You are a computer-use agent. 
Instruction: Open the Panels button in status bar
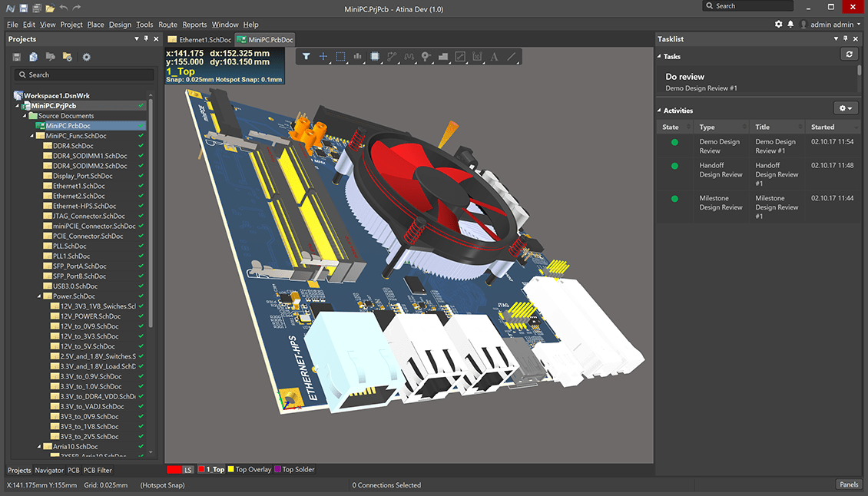click(x=849, y=484)
